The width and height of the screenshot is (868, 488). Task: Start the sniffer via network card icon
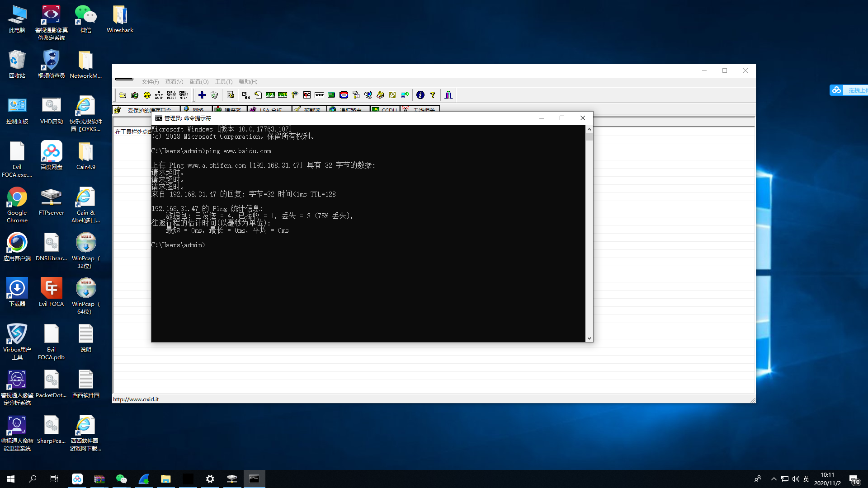point(135,95)
